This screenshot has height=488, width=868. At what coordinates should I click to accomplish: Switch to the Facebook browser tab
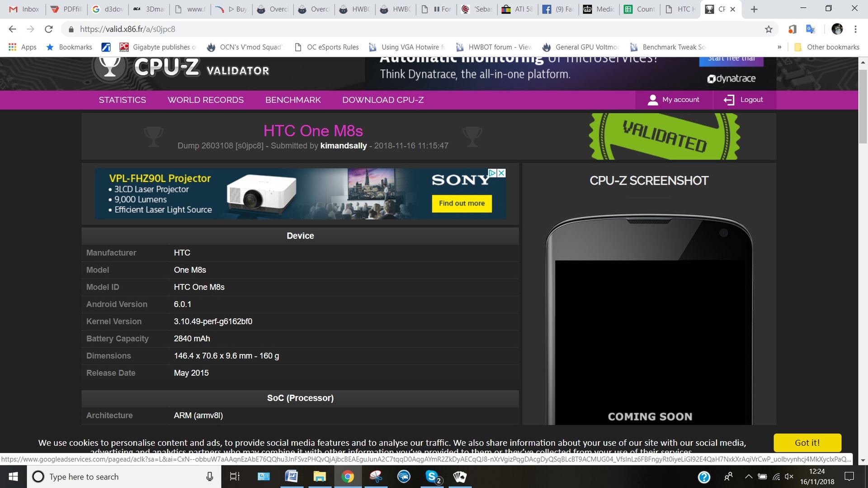(558, 9)
